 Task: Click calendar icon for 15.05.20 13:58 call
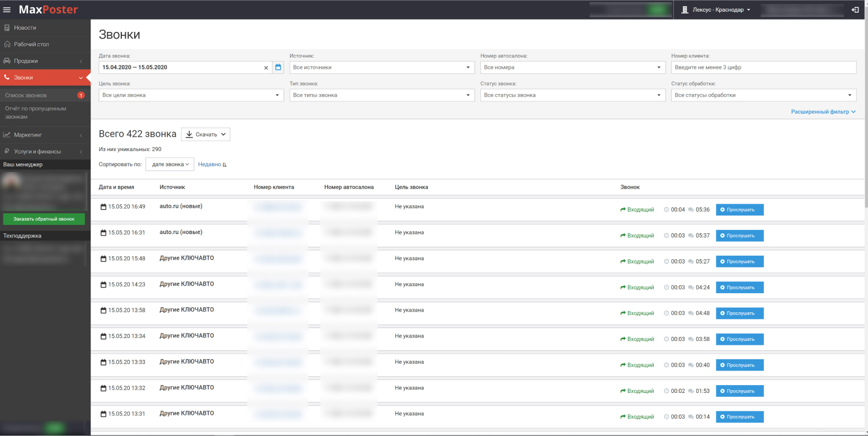[103, 310]
